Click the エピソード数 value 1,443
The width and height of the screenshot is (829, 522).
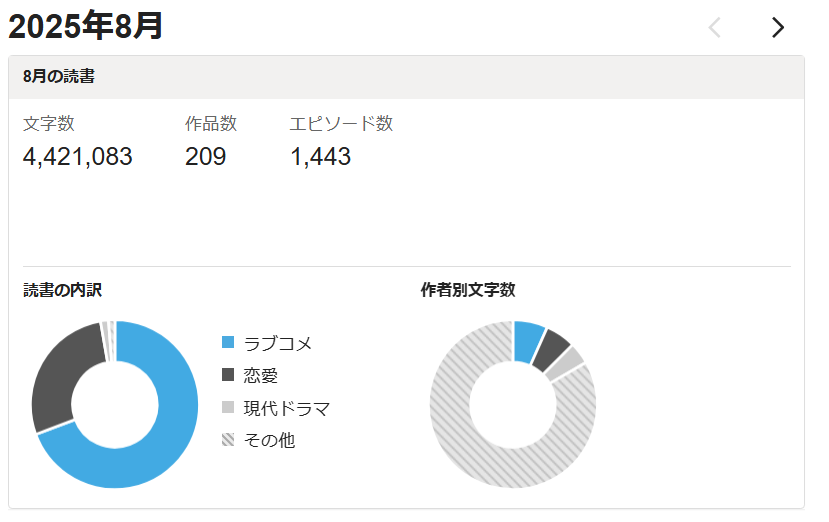(321, 157)
